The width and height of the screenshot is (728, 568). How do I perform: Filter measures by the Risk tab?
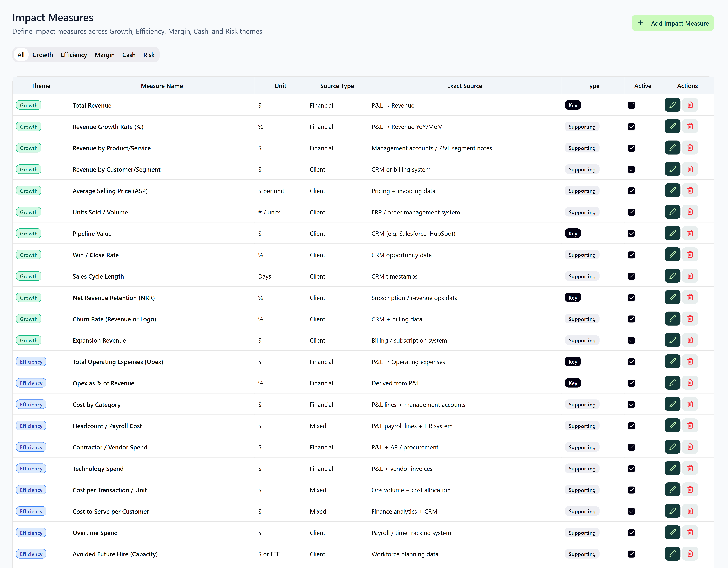point(149,55)
